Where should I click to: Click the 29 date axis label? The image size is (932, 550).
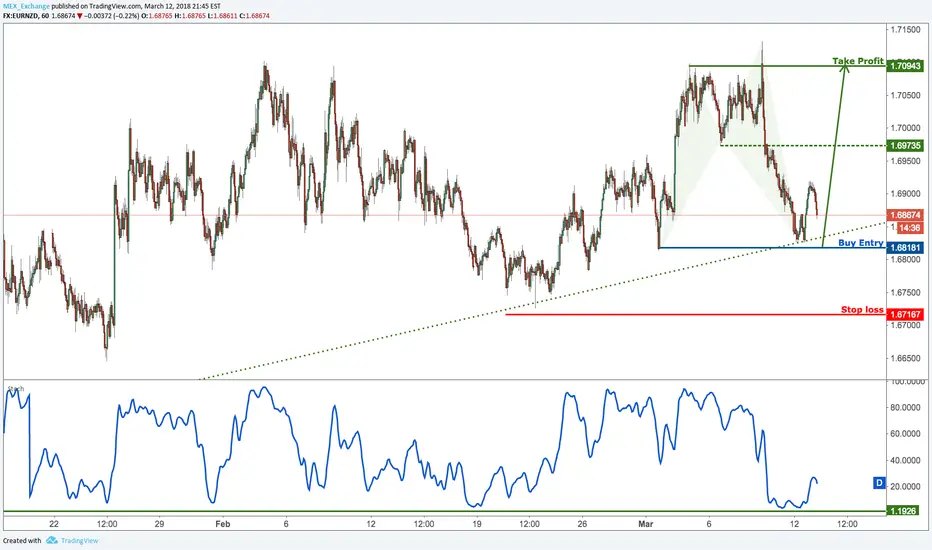point(159,524)
